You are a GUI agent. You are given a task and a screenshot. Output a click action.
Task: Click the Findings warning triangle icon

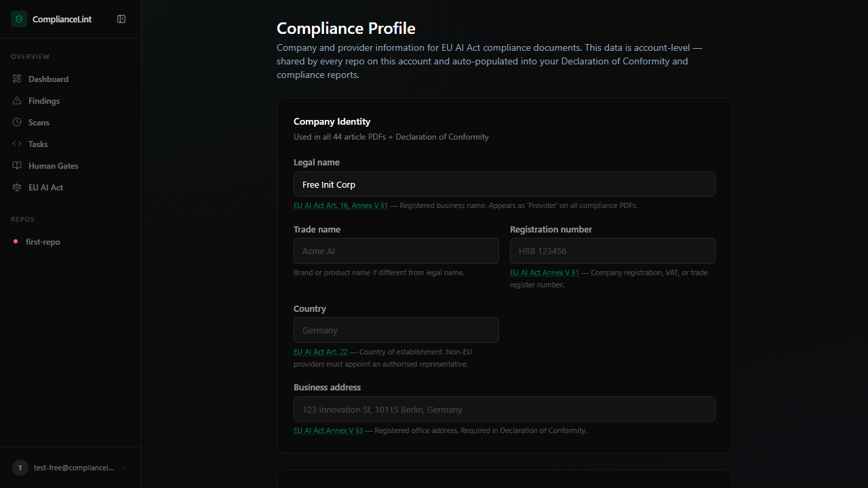(17, 101)
